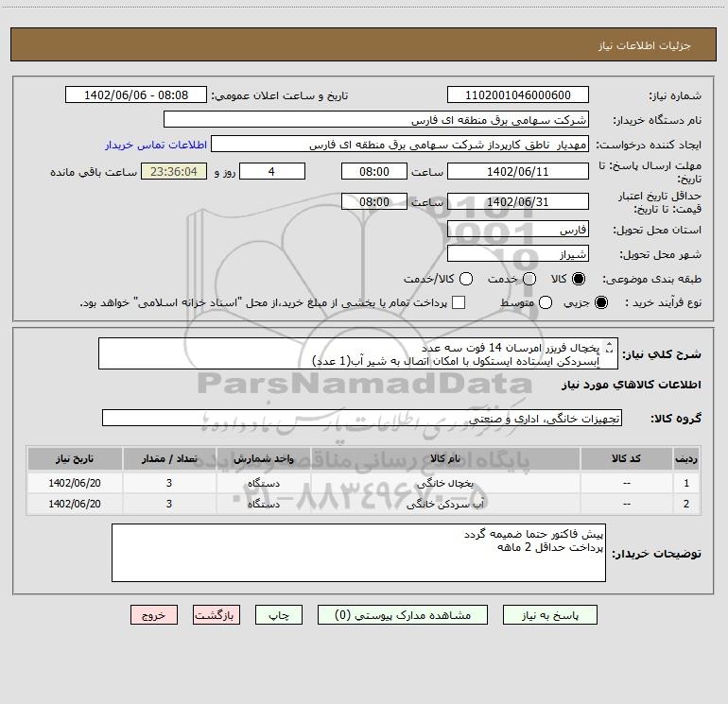The height and width of the screenshot is (704, 728).
Task: Click the پاسخ به نیاز button
Action: click(x=549, y=615)
